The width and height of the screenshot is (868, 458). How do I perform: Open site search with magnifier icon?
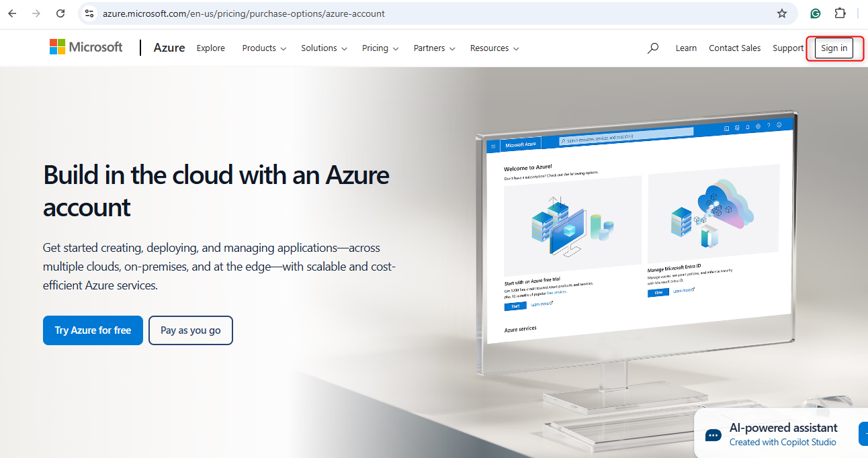(652, 48)
